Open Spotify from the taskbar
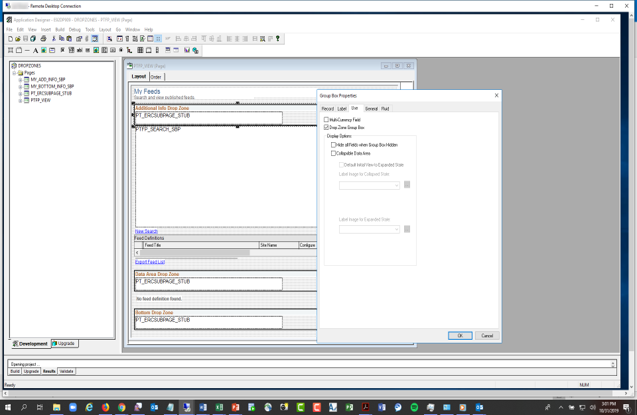The image size is (637, 415). tap(414, 407)
